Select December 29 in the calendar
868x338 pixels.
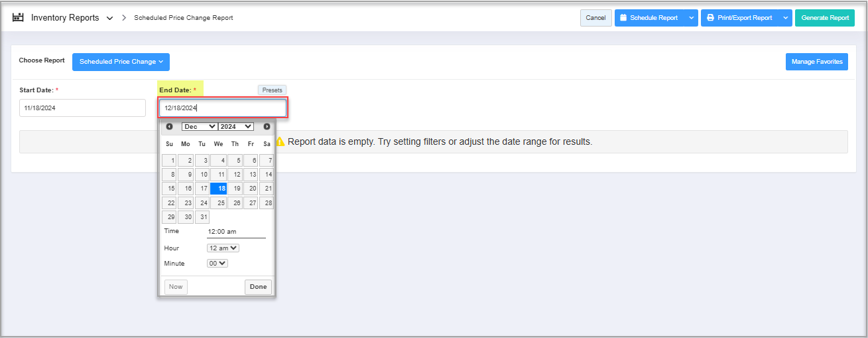(169, 217)
